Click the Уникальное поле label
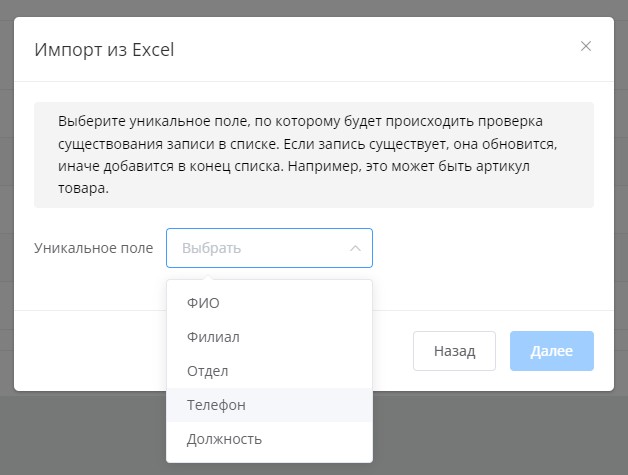Viewport: 628px width, 475px height. tap(93, 248)
